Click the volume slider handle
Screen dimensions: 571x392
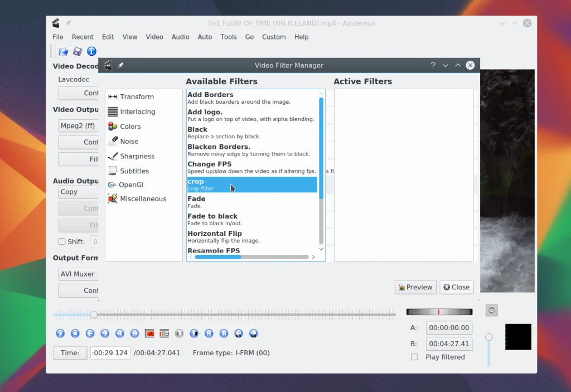point(489,337)
